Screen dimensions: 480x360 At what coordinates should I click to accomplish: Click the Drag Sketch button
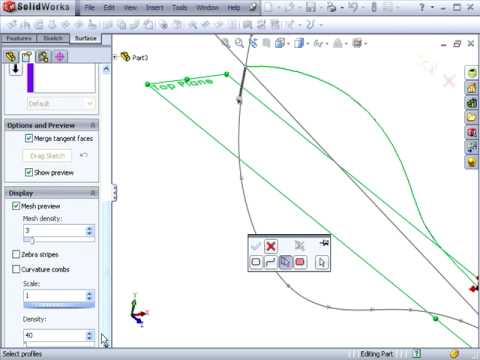pyautogui.click(x=47, y=156)
